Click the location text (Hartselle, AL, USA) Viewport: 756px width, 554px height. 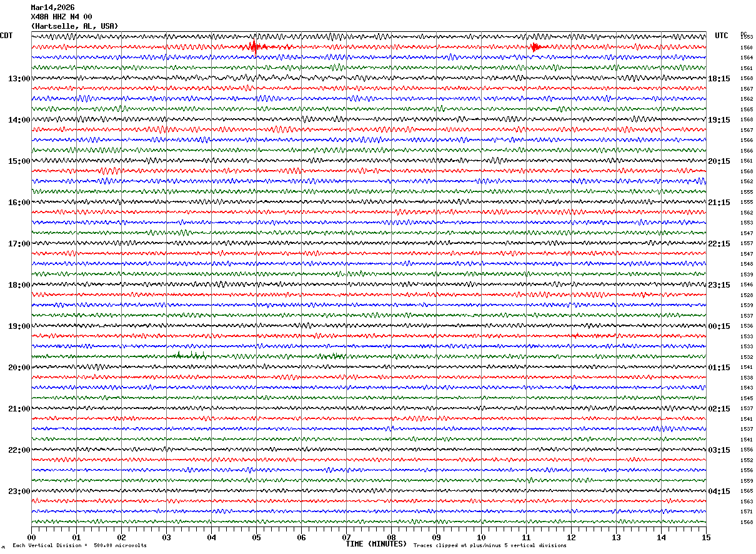coord(74,26)
